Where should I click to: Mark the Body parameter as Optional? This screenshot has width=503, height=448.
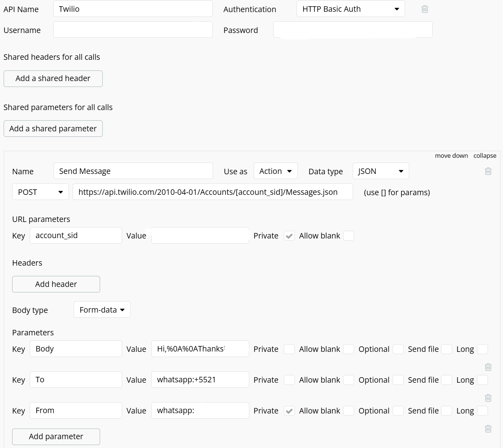tap(398, 349)
